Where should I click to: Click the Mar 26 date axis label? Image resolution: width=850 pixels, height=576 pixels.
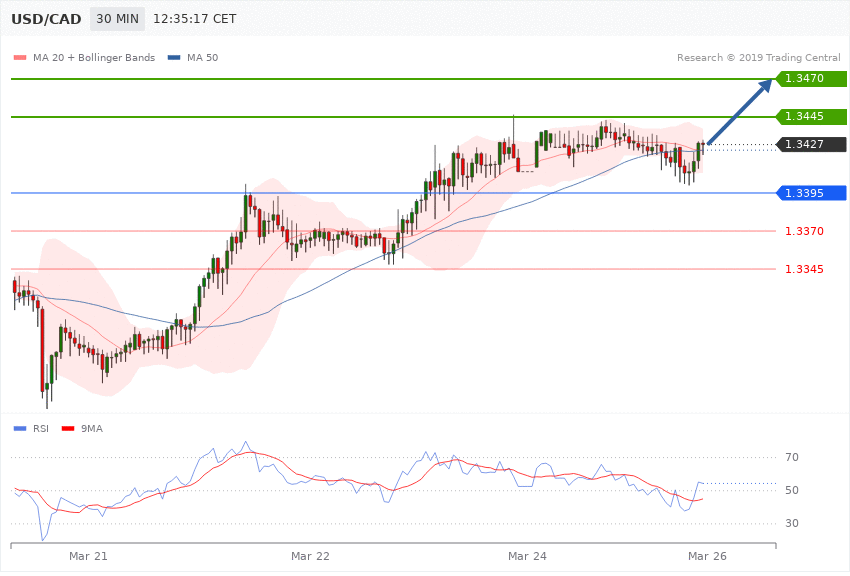(x=707, y=556)
